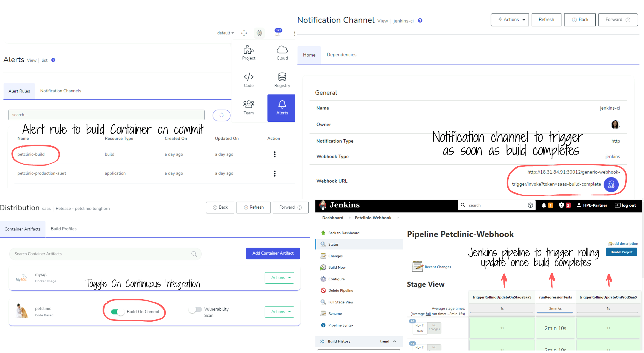
Task: Click Add Container Artifact button
Action: pos(273,253)
